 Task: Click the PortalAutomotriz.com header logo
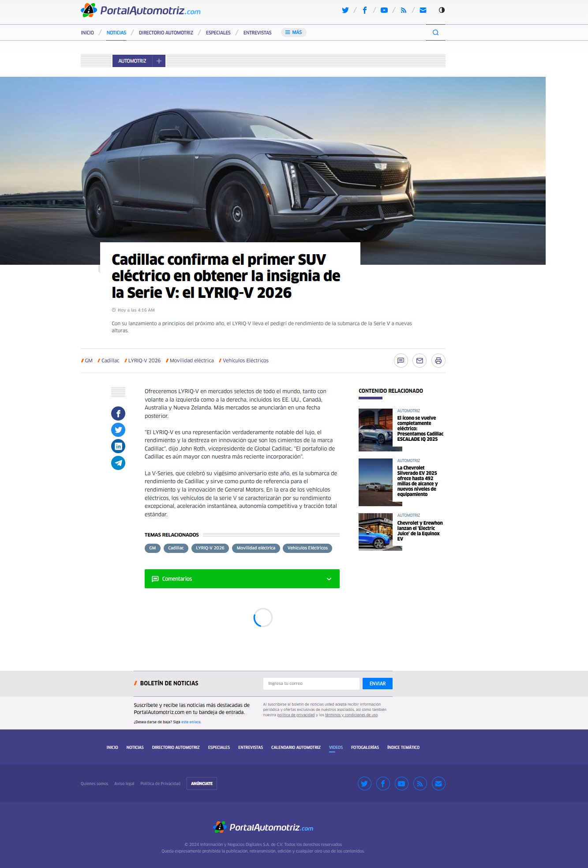141,10
